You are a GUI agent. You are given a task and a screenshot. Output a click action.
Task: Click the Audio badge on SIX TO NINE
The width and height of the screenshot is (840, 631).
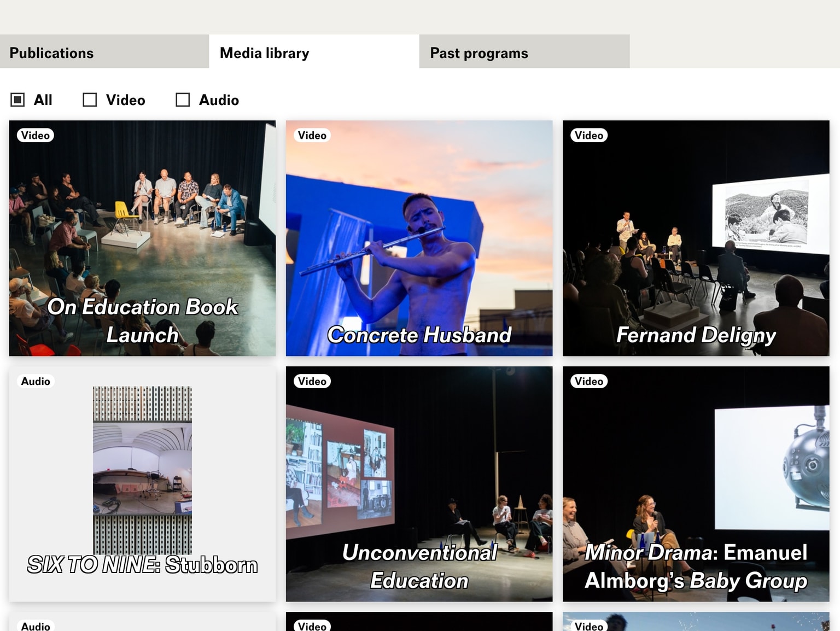click(36, 382)
